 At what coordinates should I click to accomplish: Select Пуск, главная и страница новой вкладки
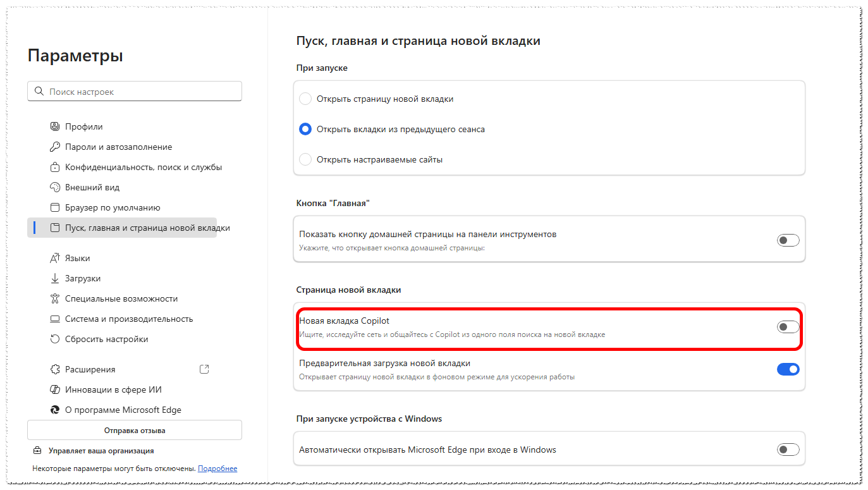(x=122, y=228)
